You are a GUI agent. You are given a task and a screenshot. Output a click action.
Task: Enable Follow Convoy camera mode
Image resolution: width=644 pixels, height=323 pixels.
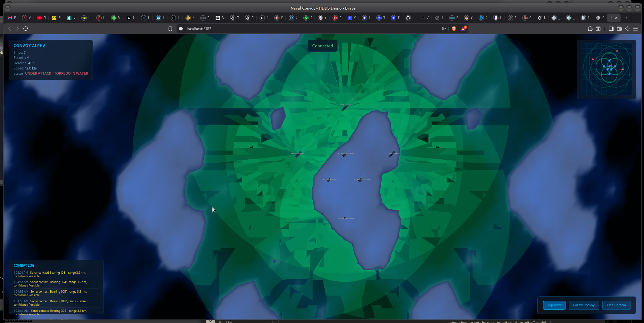tap(583, 305)
